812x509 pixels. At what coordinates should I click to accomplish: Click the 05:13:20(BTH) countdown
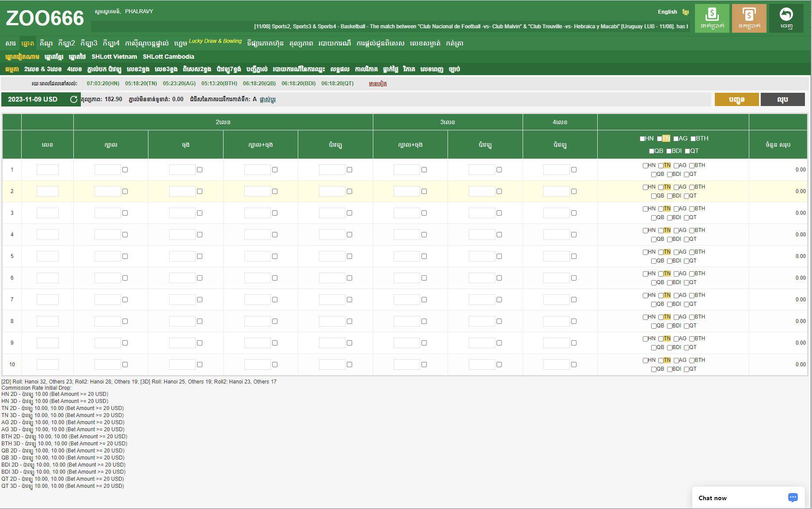tap(219, 84)
